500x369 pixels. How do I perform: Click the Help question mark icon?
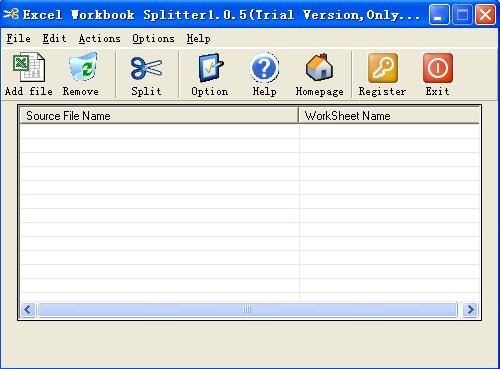[264, 68]
